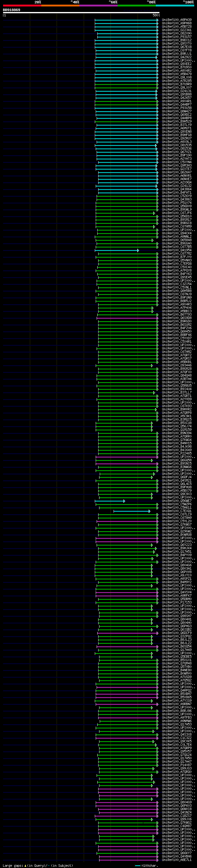Select the UniRef100_B4PY09 label
Image resolution: width=197 pixels, height=868 pixels.
click(177, 555)
